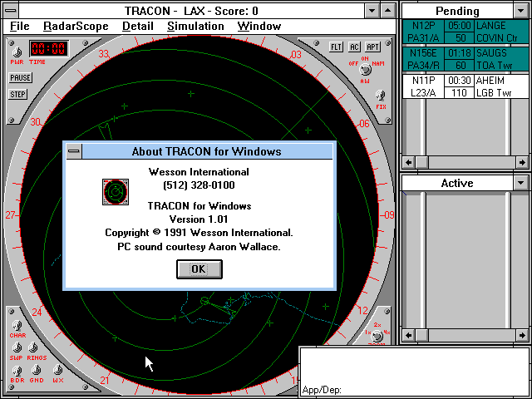
Task: Click the 01:18 time cell in Pending
Action: 460,53
